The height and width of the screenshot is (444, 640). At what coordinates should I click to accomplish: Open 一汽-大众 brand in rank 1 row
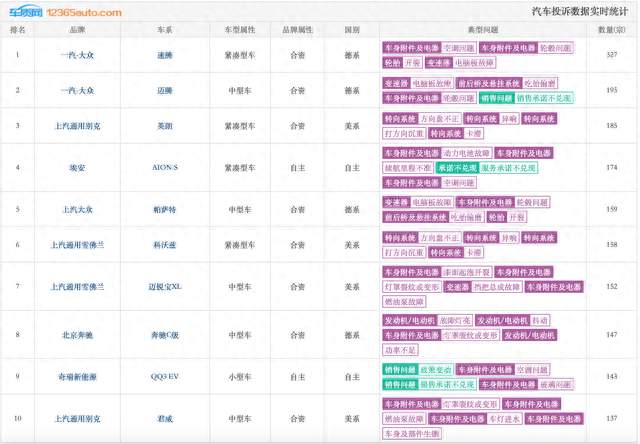[x=77, y=55]
